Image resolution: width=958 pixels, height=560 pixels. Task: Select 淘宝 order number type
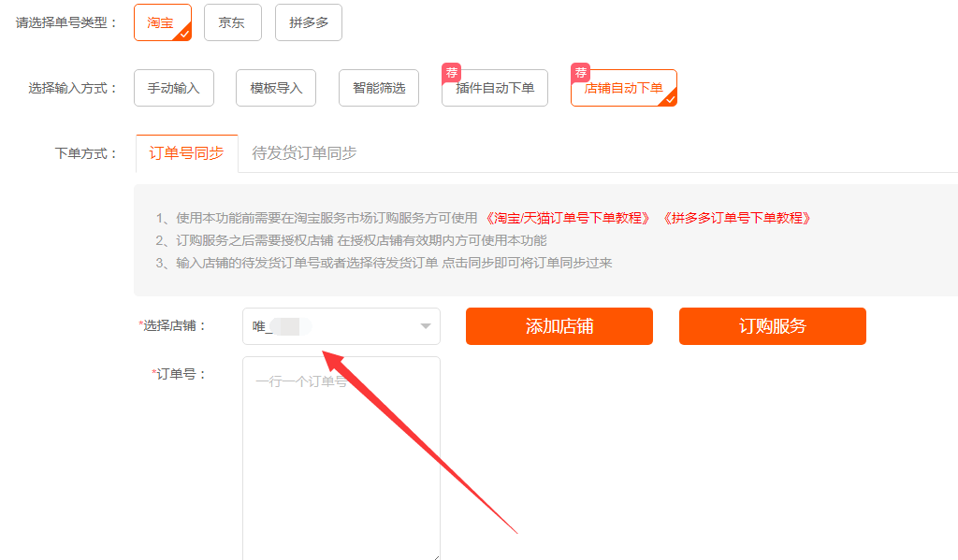(163, 22)
